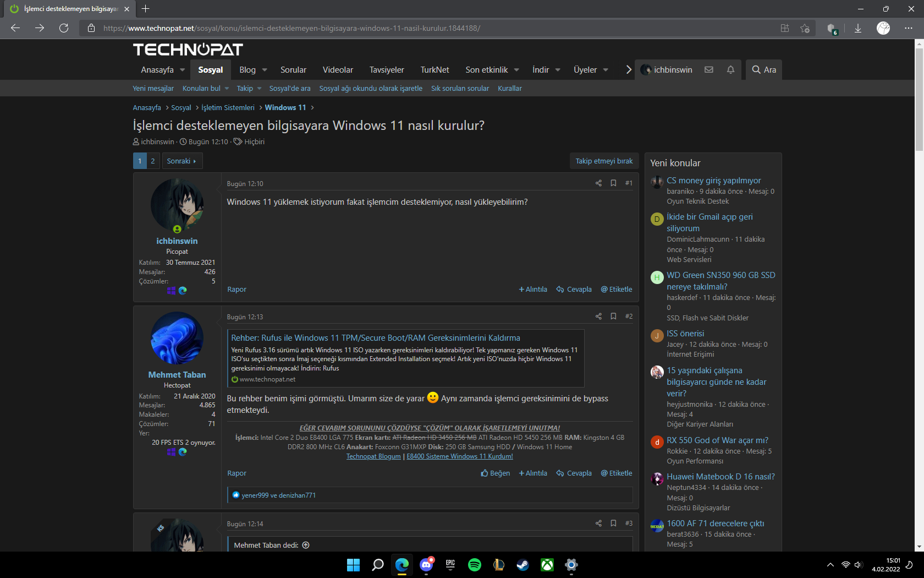
Task: Open the Kurallar link
Action: pyautogui.click(x=510, y=88)
